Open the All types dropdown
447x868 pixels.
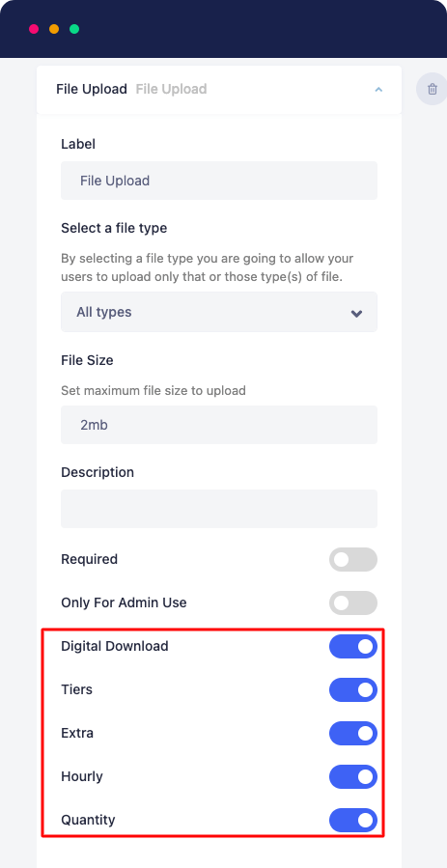[219, 312]
